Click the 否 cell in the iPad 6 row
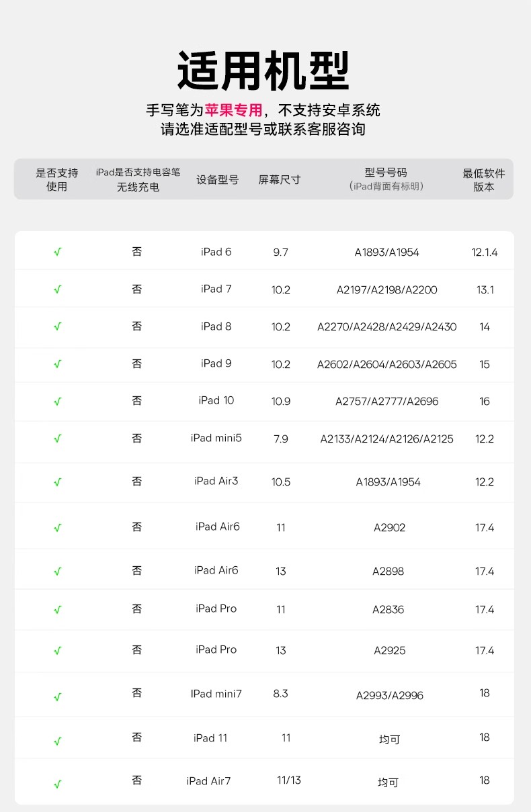 137,252
